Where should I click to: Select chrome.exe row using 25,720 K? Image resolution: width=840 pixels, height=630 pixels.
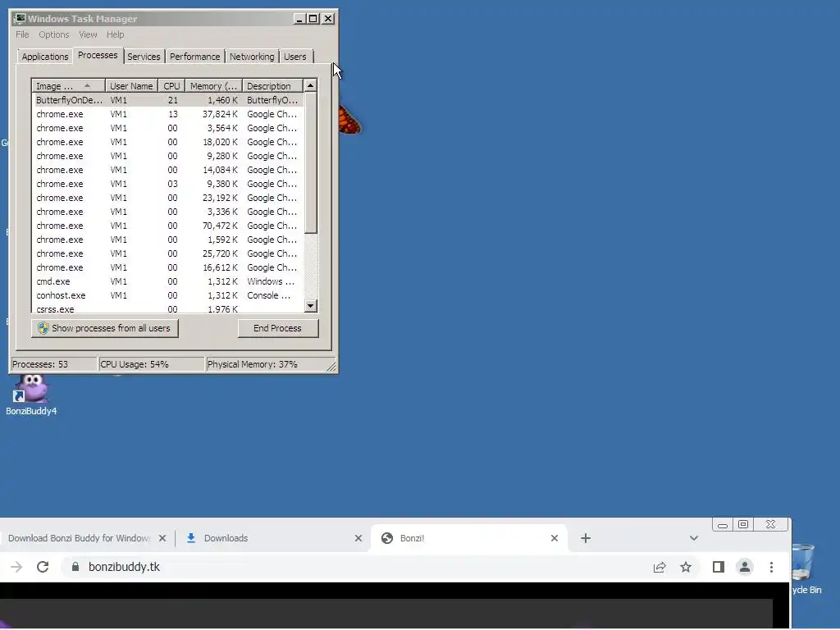(167, 253)
